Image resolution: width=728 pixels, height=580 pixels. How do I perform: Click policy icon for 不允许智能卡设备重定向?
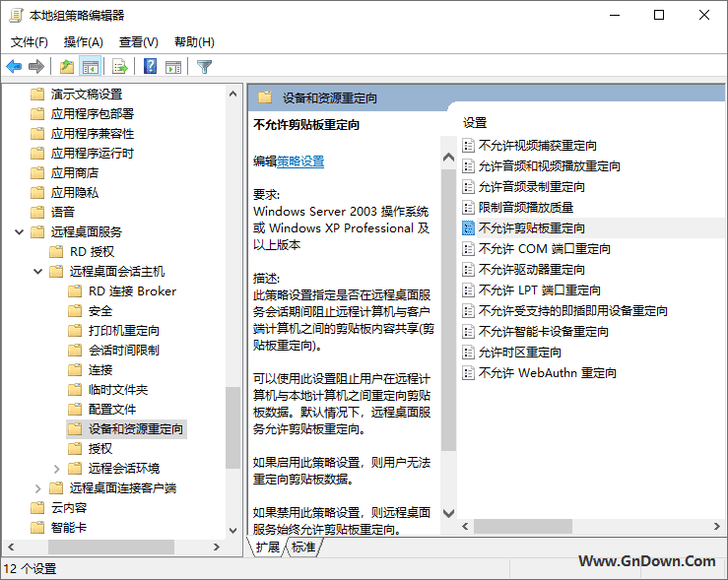[469, 331]
